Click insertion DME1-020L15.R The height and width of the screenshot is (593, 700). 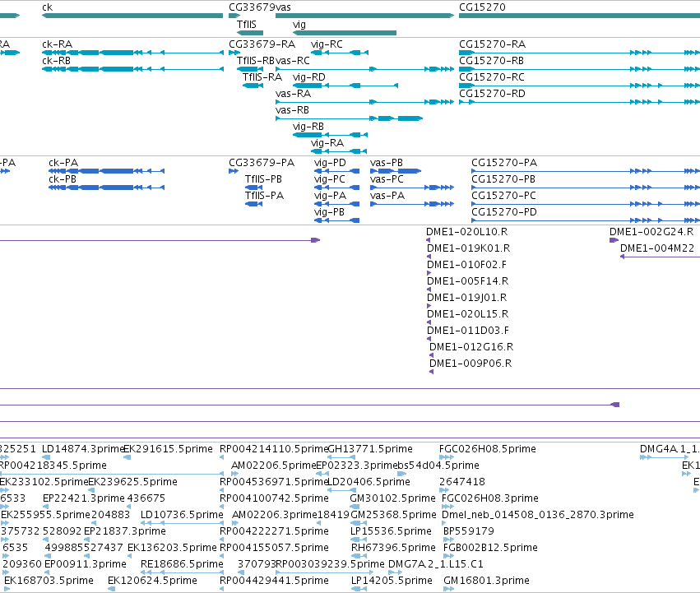click(429, 322)
